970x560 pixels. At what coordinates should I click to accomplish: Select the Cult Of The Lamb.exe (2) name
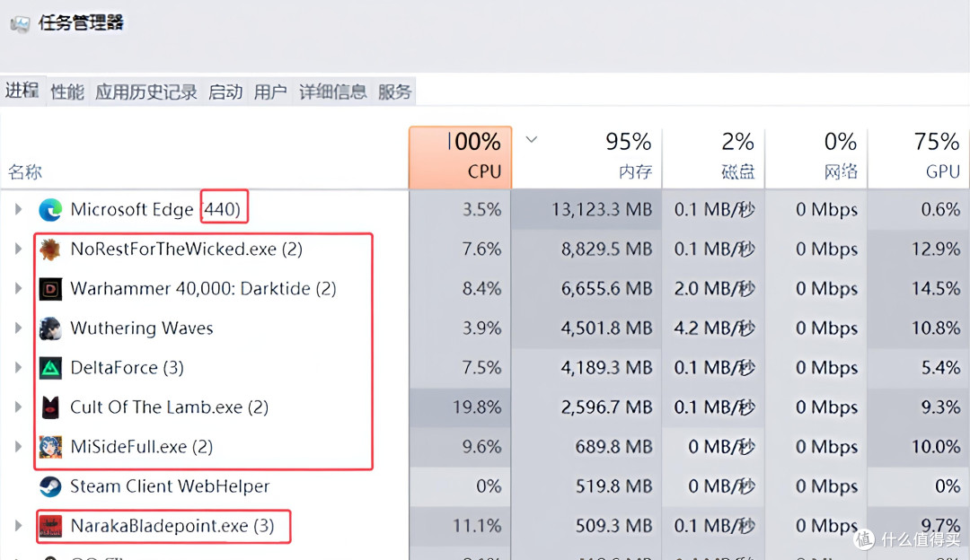coord(169,407)
